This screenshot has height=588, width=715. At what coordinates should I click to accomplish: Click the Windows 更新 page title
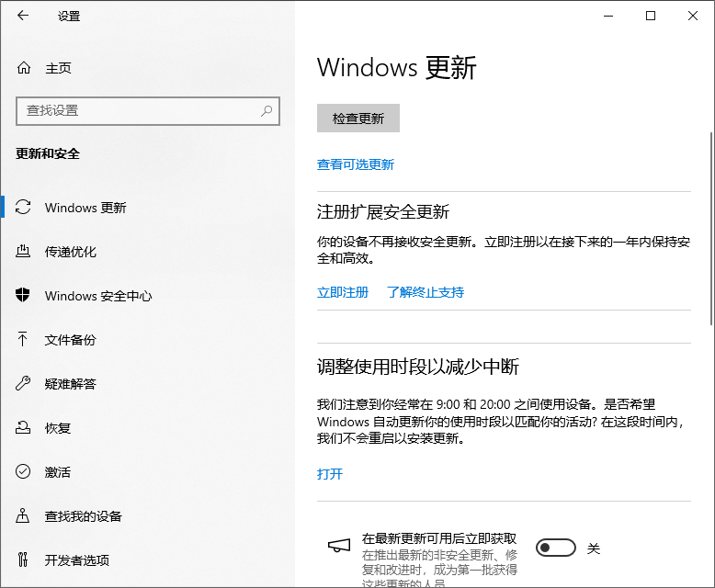tap(397, 67)
